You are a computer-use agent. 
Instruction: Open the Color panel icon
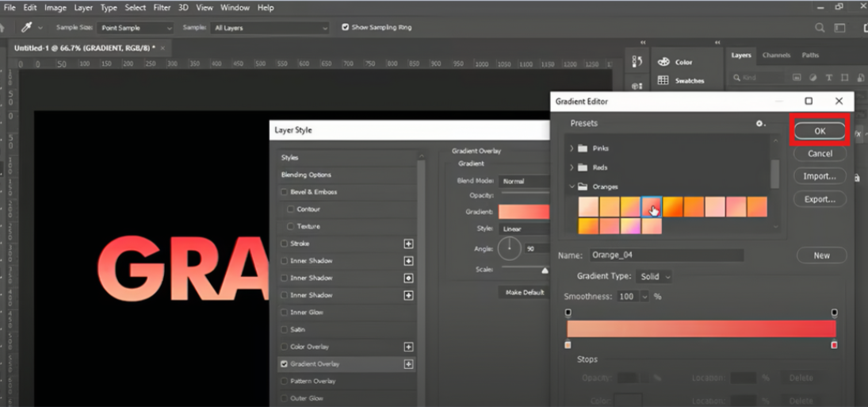click(663, 62)
